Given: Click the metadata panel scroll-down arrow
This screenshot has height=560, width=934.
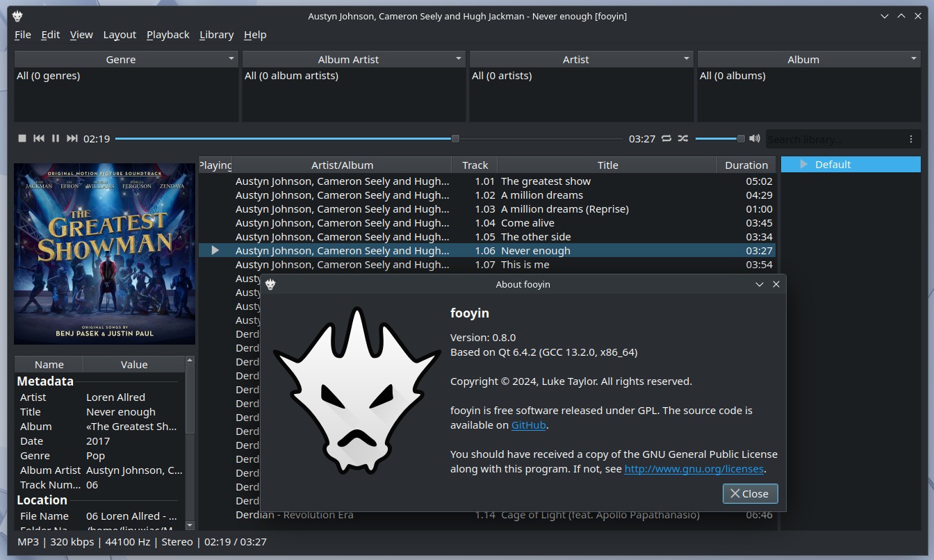Looking at the screenshot, I should pos(190,525).
